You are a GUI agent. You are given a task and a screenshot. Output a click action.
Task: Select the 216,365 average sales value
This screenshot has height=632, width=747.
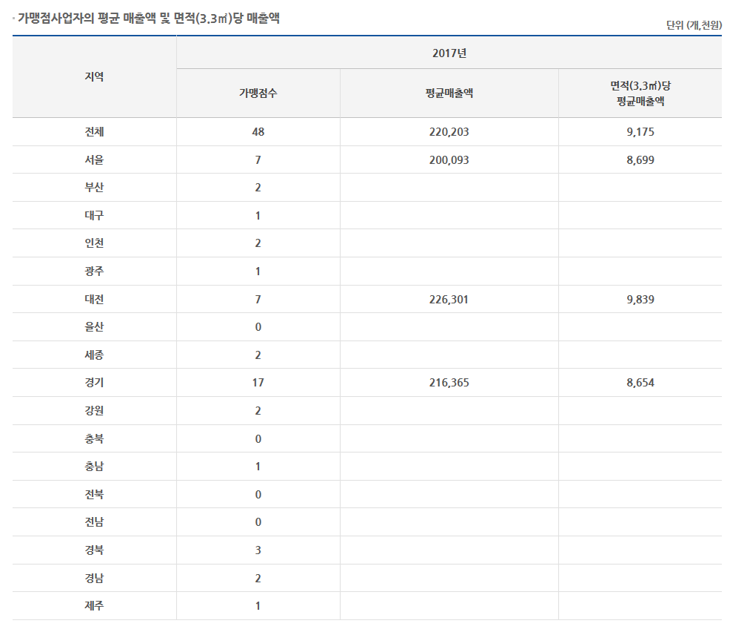click(448, 383)
